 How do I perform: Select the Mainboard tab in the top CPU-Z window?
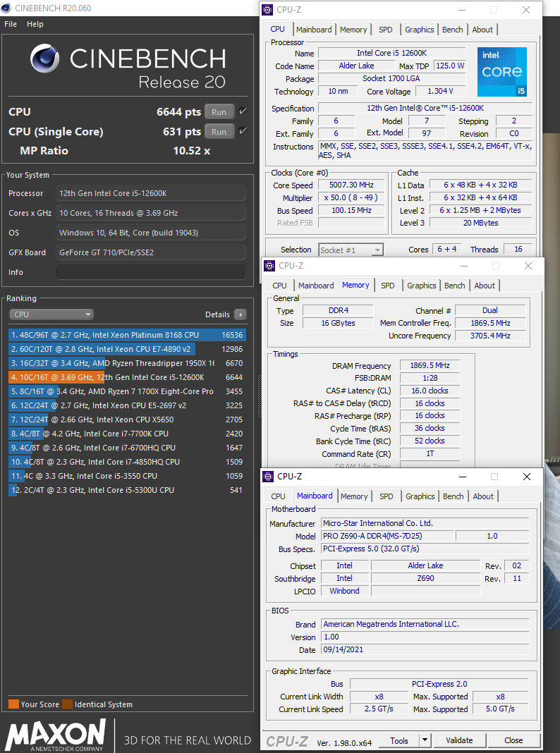314,30
